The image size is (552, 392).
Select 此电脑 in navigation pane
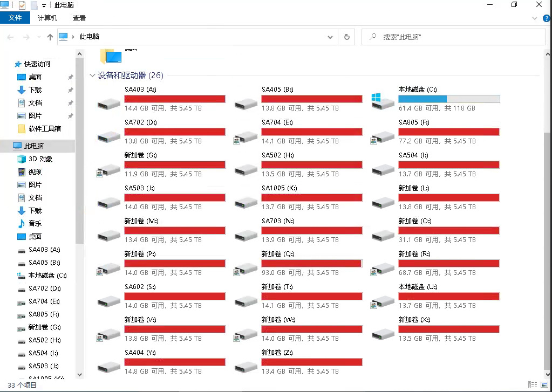(34, 146)
